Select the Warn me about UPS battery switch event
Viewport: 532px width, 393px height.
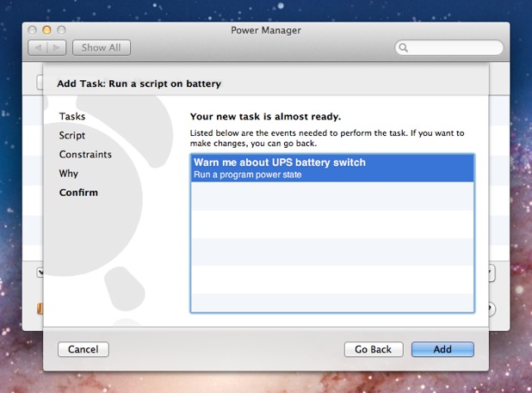point(331,168)
